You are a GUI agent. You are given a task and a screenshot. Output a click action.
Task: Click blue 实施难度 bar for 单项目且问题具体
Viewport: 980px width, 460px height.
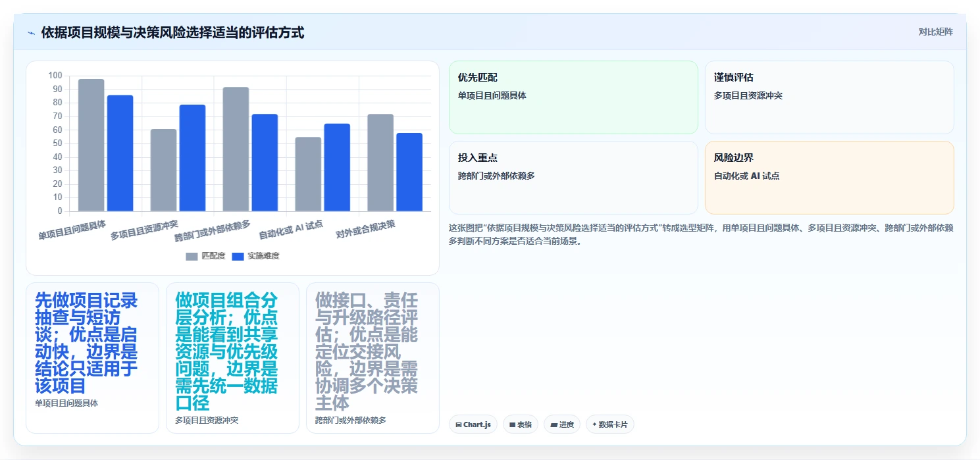pos(120,153)
